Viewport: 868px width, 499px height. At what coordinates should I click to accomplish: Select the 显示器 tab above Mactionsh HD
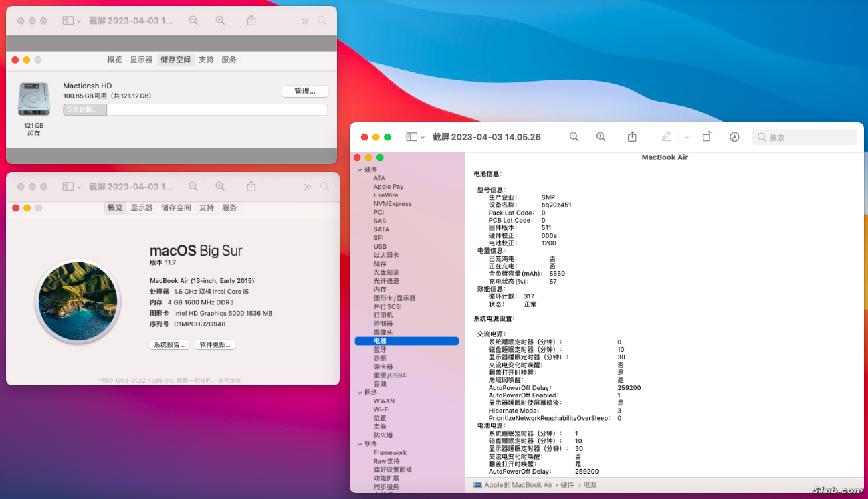click(x=141, y=60)
